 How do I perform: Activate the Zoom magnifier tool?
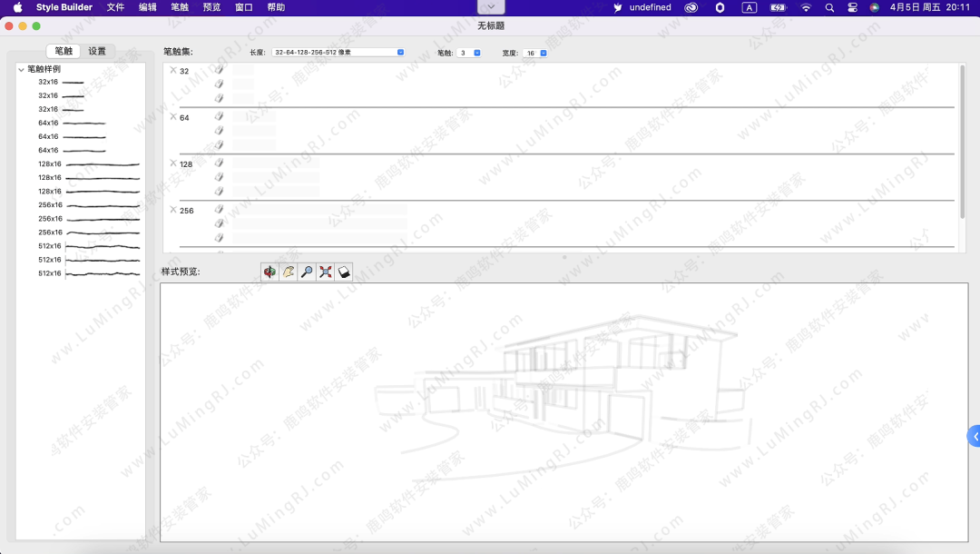tap(307, 272)
